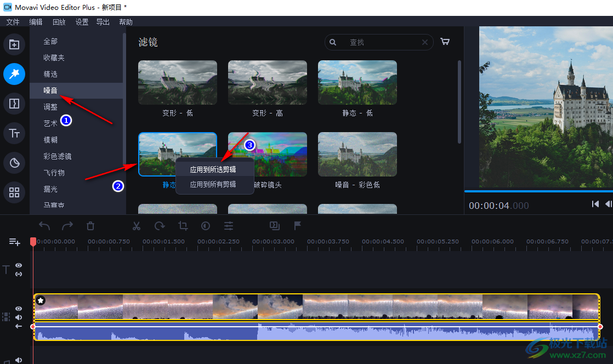The image size is (613, 364).
Task: Open the 编辑 menu
Action: point(36,22)
